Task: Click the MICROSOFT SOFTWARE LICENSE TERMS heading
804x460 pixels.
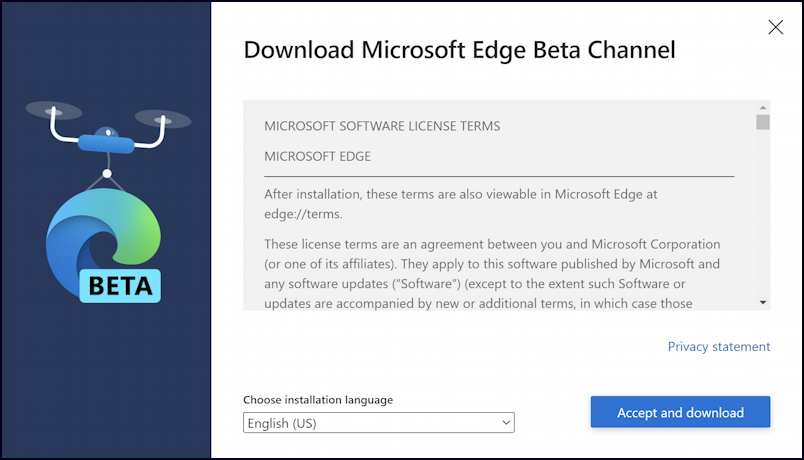Action: tap(382, 126)
